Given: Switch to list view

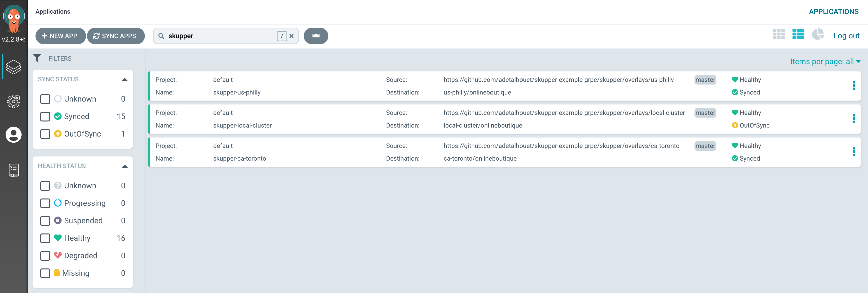Looking at the screenshot, I should click(x=798, y=34).
